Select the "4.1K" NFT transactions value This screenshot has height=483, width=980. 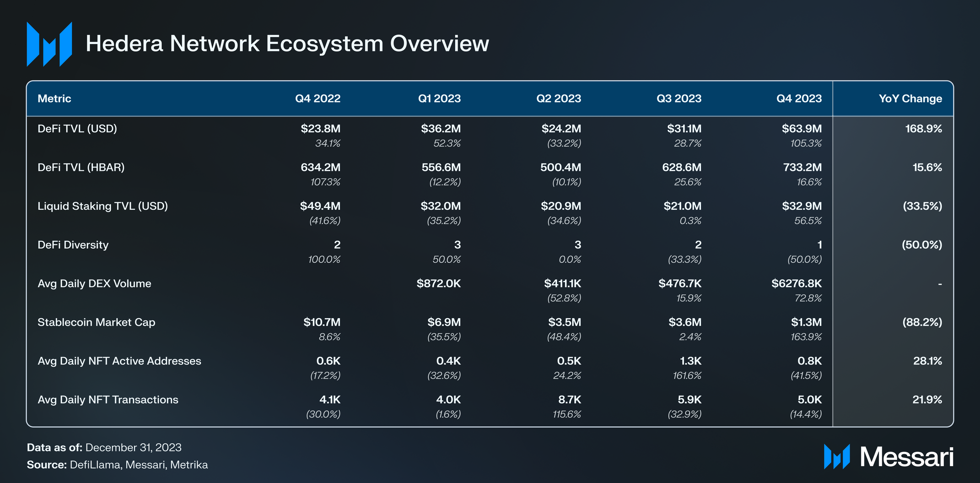[x=330, y=400]
